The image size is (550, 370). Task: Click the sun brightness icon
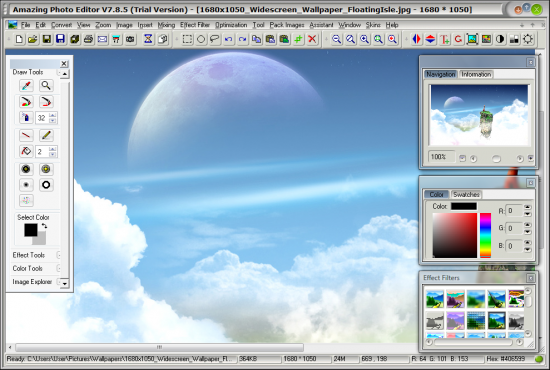point(528,39)
